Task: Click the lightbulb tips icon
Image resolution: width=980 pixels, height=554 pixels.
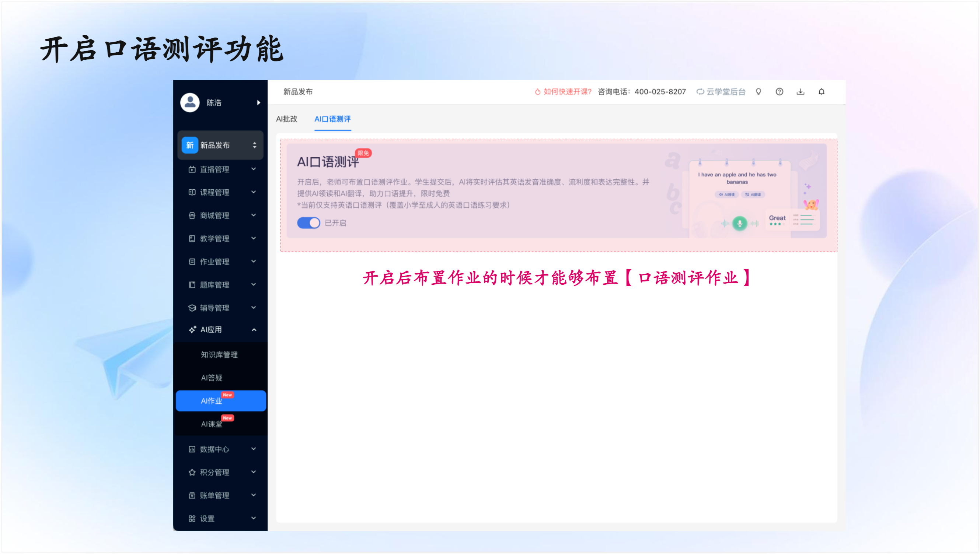Action: (758, 92)
